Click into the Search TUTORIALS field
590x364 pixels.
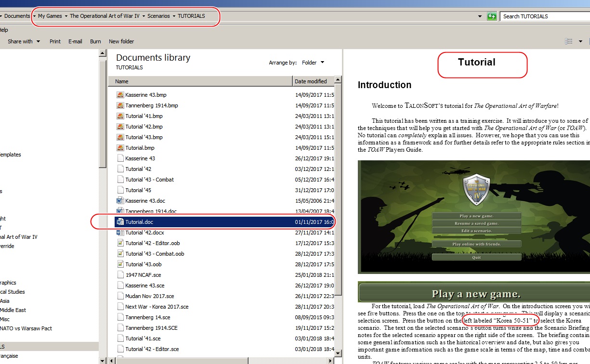coord(545,16)
